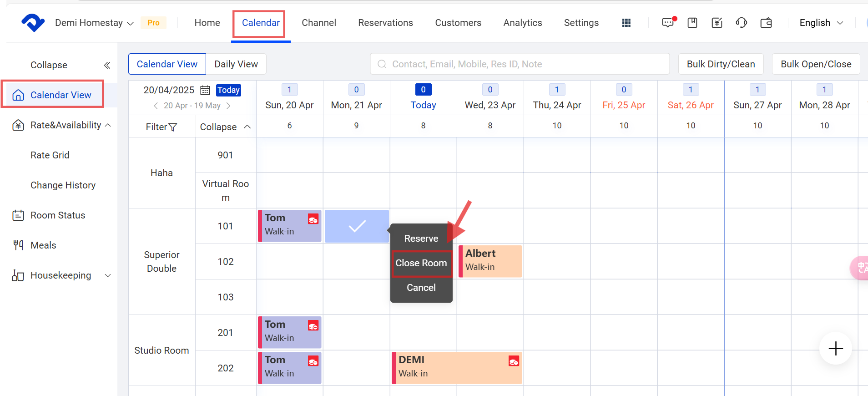Viewport: 868px width, 396px height.
Task: Click the floating plus add button
Action: [835, 349]
